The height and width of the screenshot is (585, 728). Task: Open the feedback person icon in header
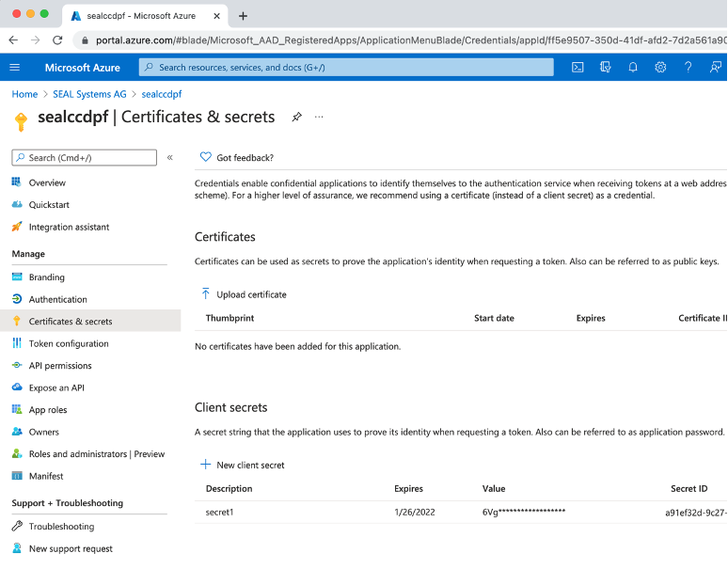(716, 68)
